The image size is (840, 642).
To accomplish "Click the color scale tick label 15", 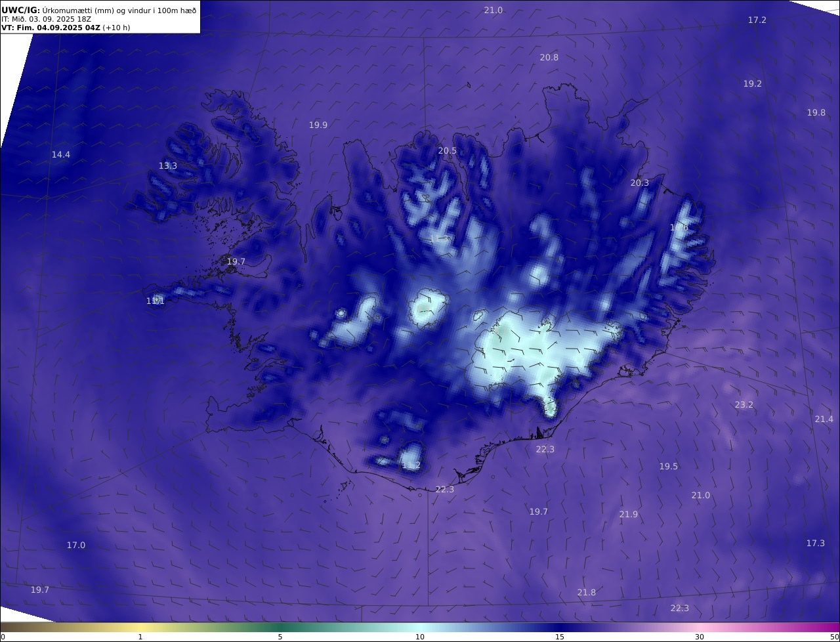I will click(x=560, y=637).
